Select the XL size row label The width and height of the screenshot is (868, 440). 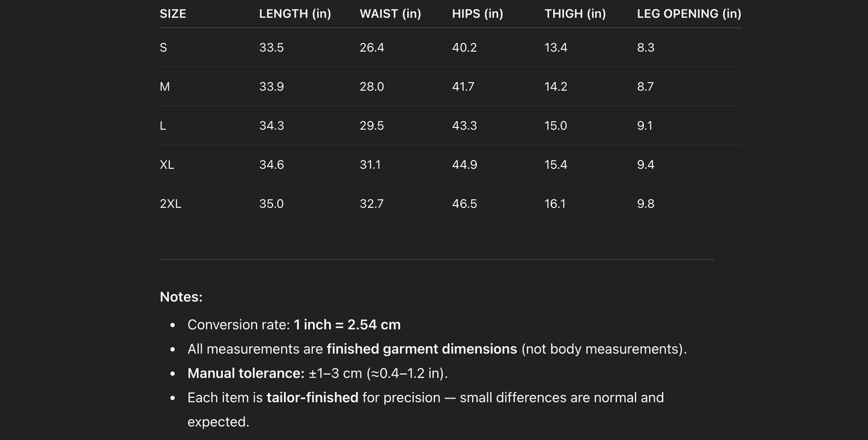167,165
